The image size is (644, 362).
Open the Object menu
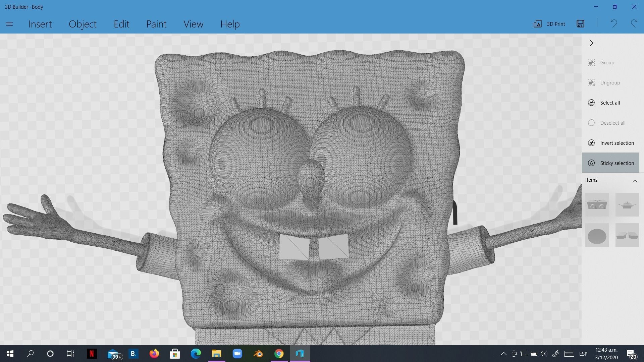pyautogui.click(x=83, y=24)
